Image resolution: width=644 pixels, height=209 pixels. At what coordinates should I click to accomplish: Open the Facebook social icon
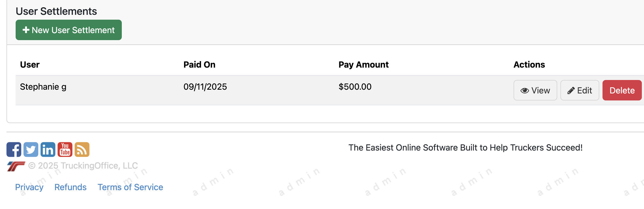[x=14, y=149]
